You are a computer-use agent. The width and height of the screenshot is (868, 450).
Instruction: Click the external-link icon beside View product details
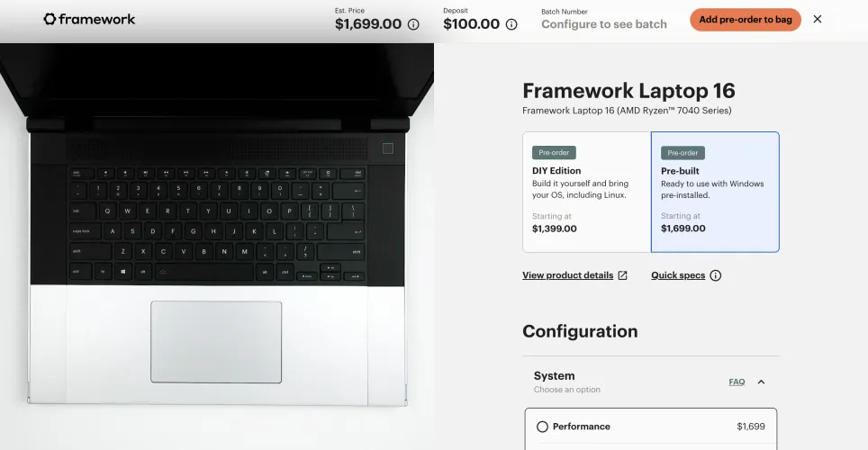click(622, 275)
